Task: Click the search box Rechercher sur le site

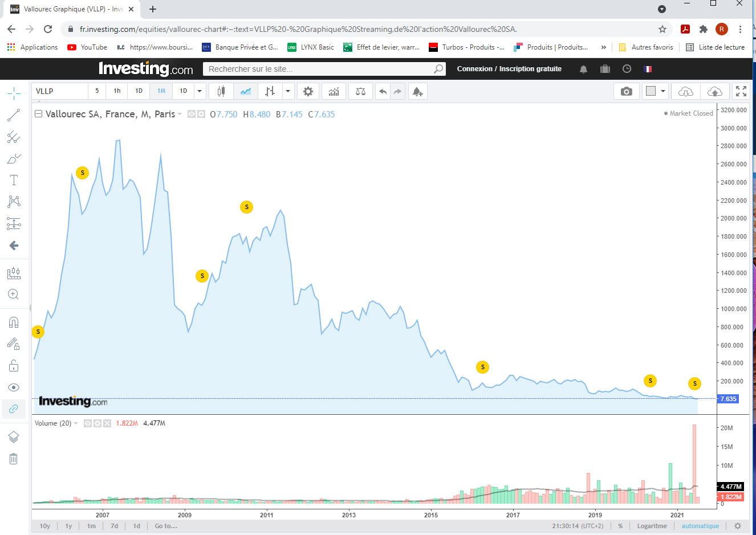Action: (324, 69)
